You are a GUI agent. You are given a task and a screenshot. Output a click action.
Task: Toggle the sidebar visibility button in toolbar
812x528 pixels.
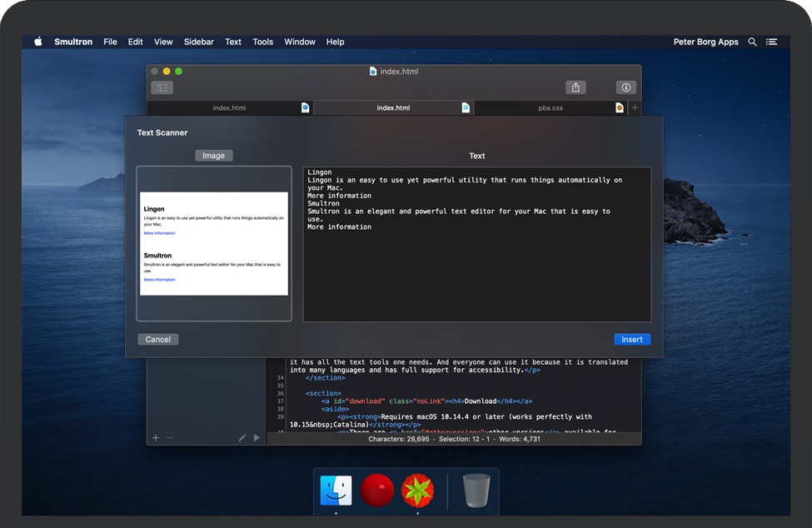click(x=162, y=87)
